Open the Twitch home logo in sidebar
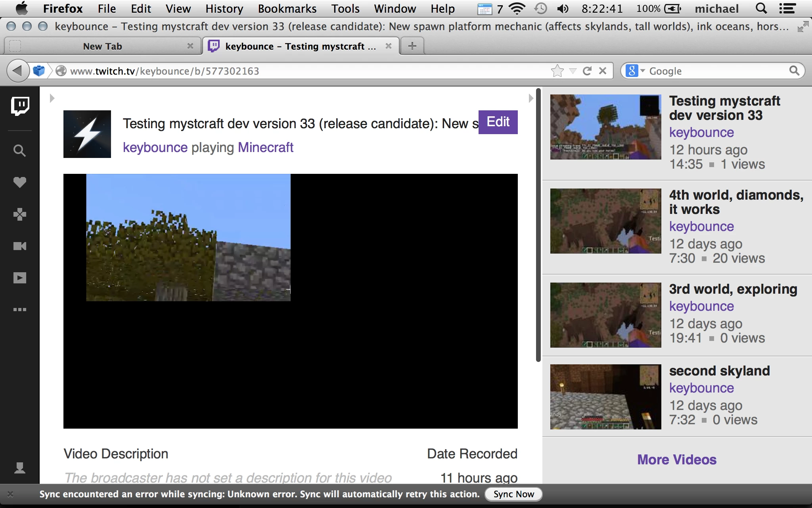This screenshot has height=508, width=812. (20, 106)
